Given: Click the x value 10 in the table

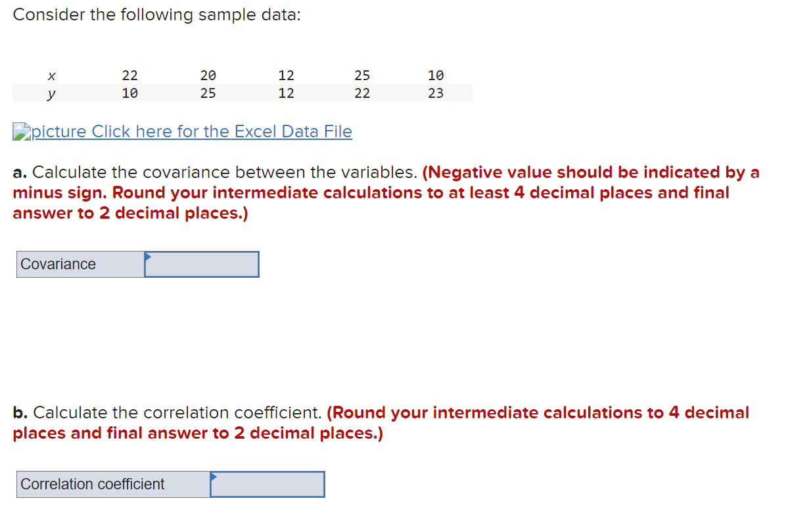Looking at the screenshot, I should [436, 76].
